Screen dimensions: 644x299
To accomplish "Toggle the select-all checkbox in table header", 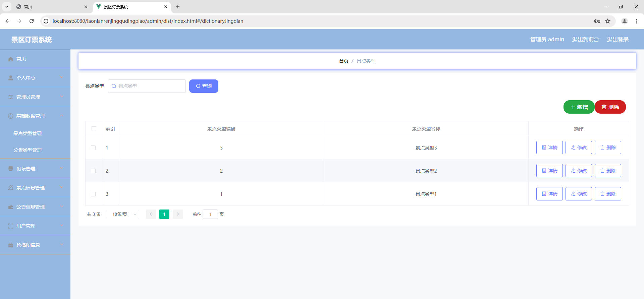I will pos(94,129).
